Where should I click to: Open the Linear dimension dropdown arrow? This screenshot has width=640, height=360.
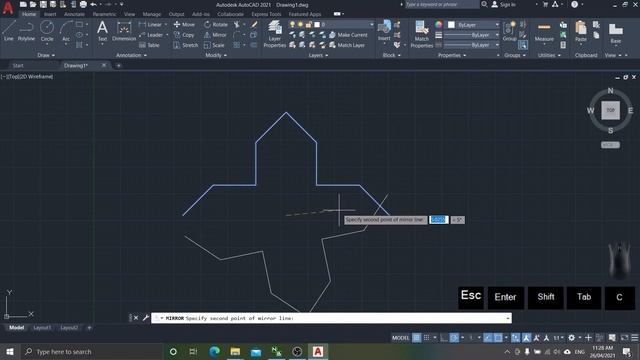pos(166,24)
